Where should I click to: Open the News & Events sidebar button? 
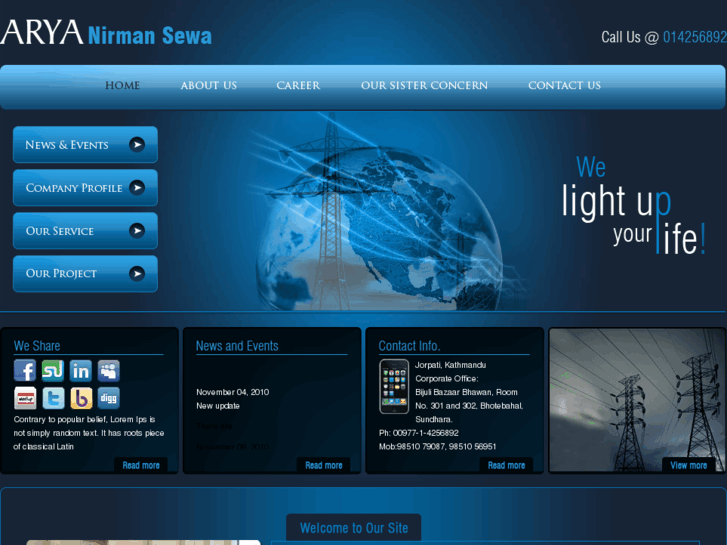click(85, 145)
